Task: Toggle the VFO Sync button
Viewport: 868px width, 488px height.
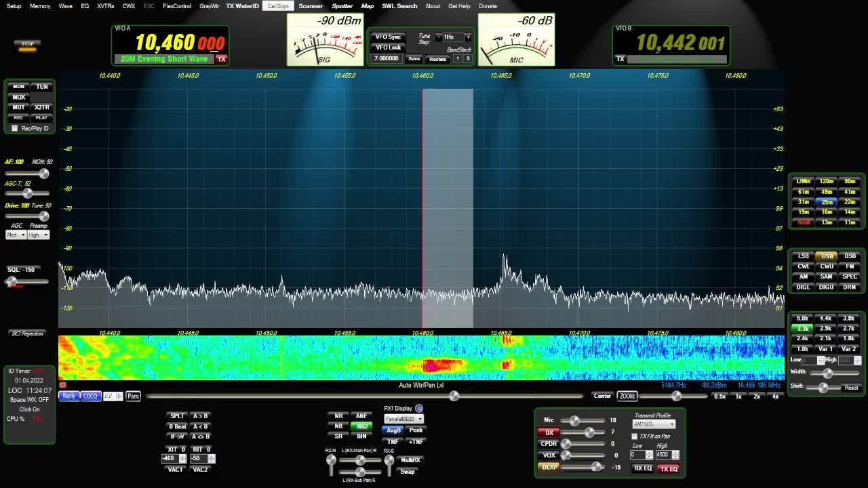Action: pos(389,37)
